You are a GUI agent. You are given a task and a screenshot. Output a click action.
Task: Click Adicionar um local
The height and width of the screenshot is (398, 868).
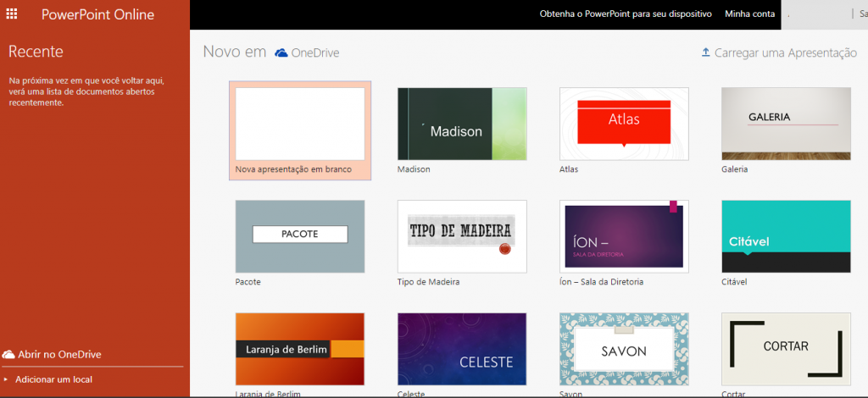pos(53,379)
